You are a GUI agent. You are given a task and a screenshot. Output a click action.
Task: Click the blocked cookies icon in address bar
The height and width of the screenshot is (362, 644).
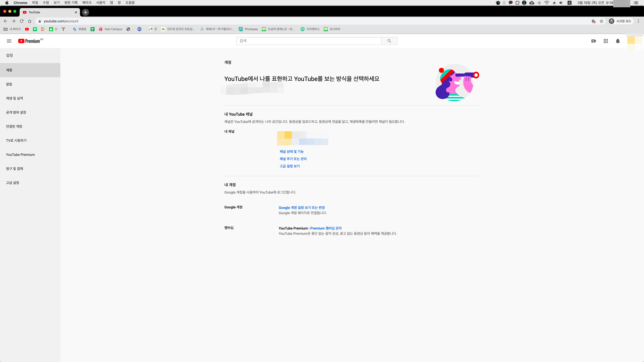[x=594, y=21]
